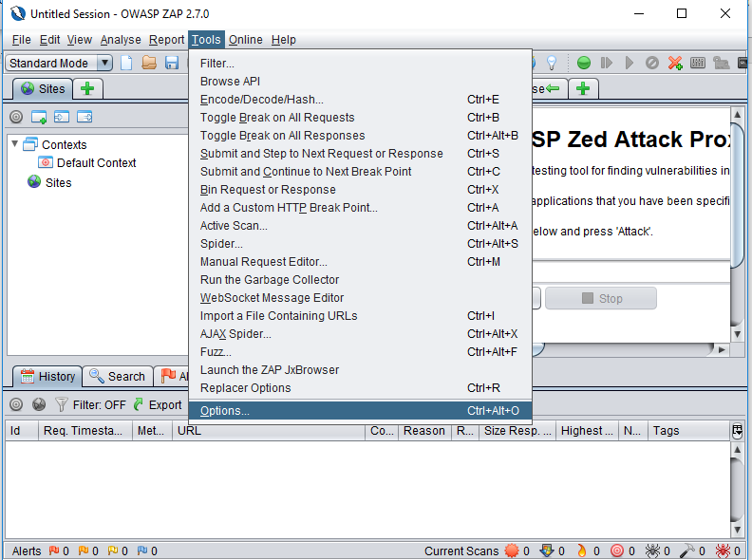Choose Active Scan... menu entry

(x=360, y=225)
